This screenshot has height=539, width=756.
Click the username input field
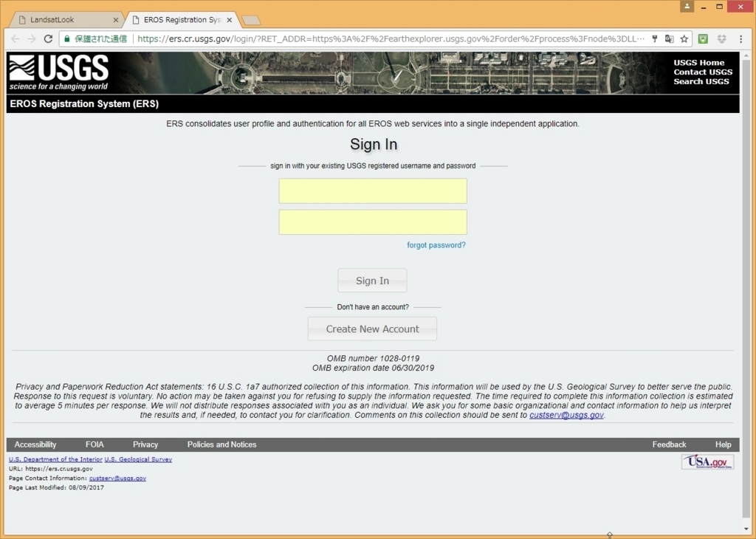[373, 191]
